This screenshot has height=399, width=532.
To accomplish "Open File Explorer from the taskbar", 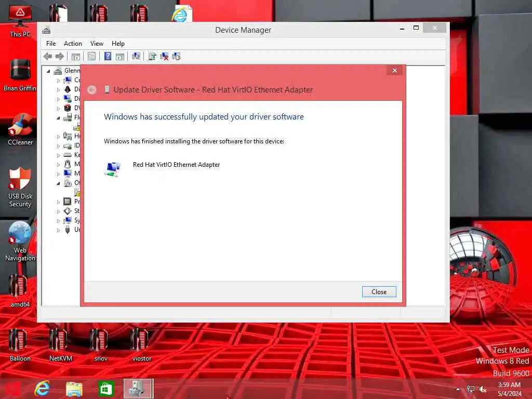I will [74, 389].
